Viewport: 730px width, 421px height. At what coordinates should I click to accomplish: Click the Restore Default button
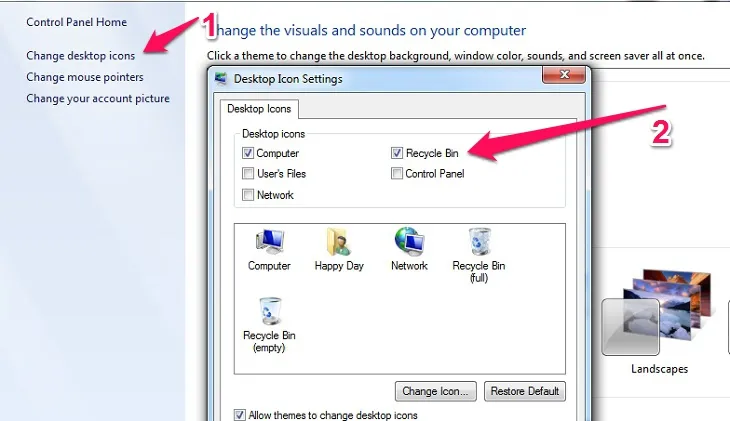524,390
